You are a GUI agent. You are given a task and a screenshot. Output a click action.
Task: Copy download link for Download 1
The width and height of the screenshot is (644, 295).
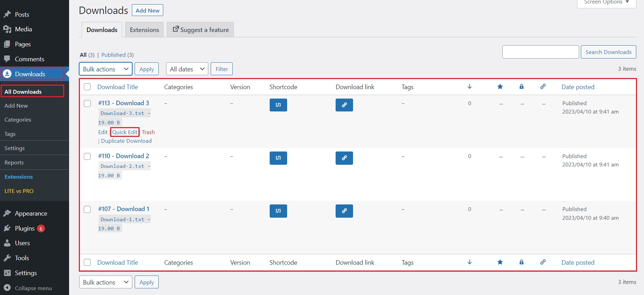pyautogui.click(x=344, y=211)
